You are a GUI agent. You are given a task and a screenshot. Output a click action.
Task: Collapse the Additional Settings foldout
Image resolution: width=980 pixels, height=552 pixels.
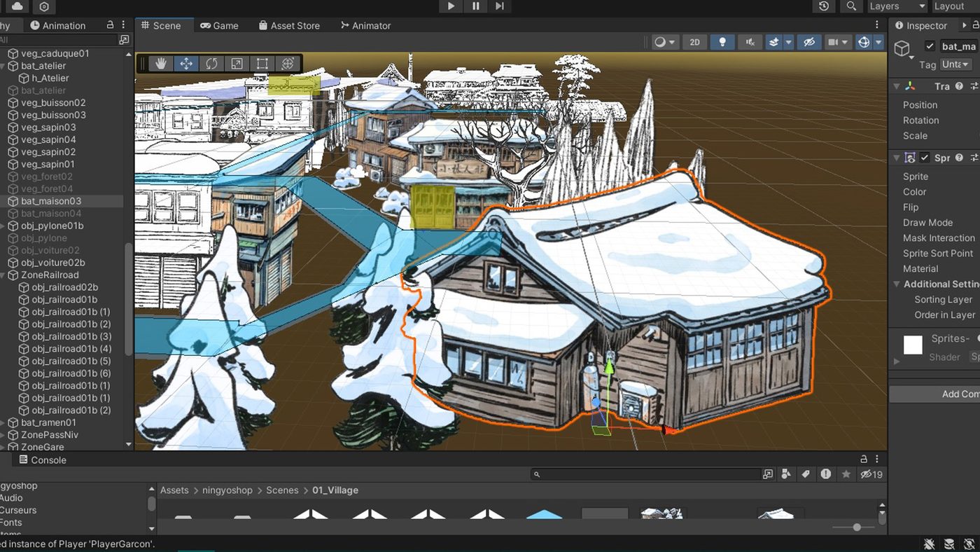pyautogui.click(x=897, y=284)
